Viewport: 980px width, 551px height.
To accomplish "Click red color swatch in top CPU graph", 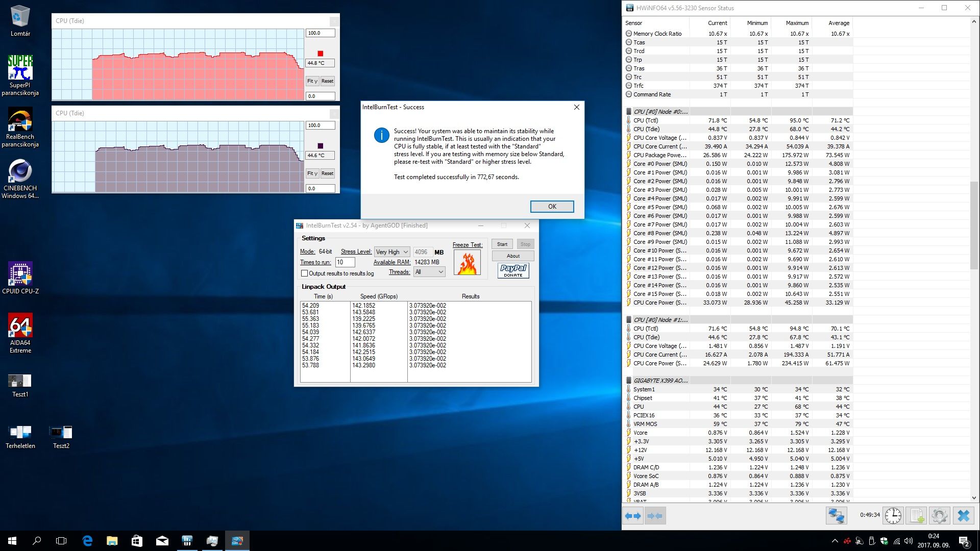I will click(321, 54).
